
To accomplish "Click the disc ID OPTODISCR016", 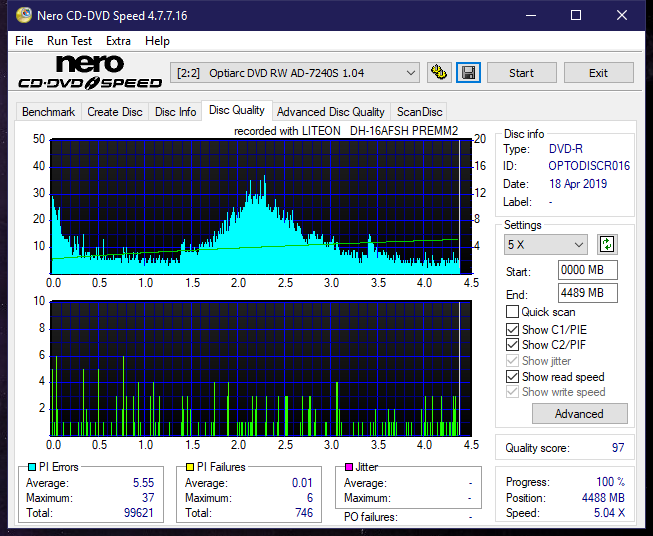I will [589, 166].
